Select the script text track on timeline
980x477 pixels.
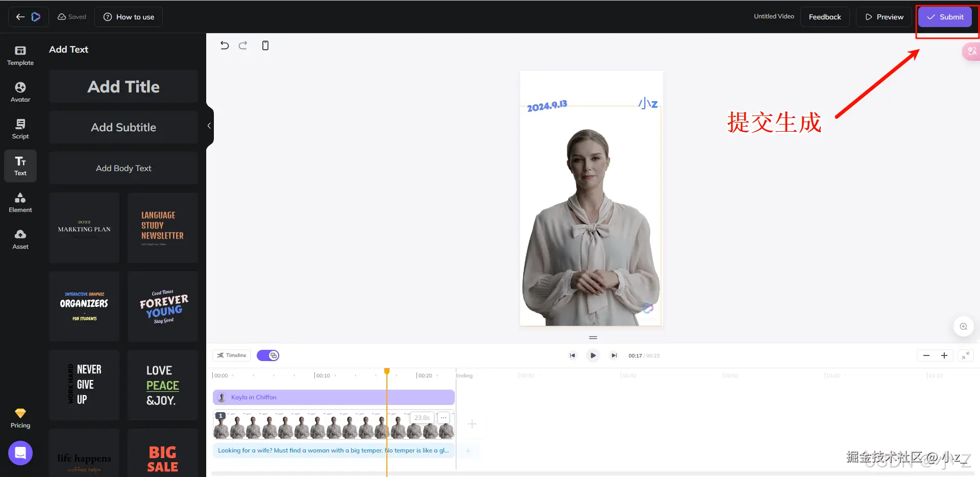(334, 450)
